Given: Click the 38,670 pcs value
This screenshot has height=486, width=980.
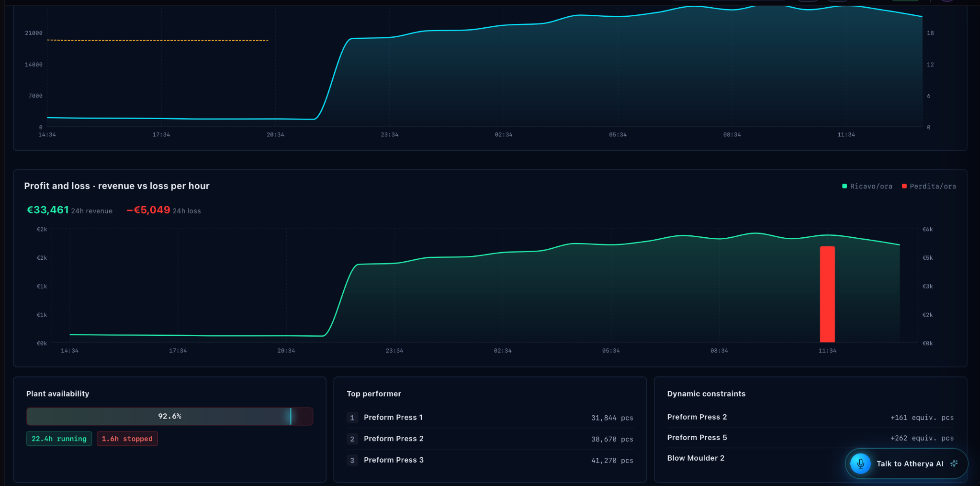Looking at the screenshot, I should [x=612, y=439].
